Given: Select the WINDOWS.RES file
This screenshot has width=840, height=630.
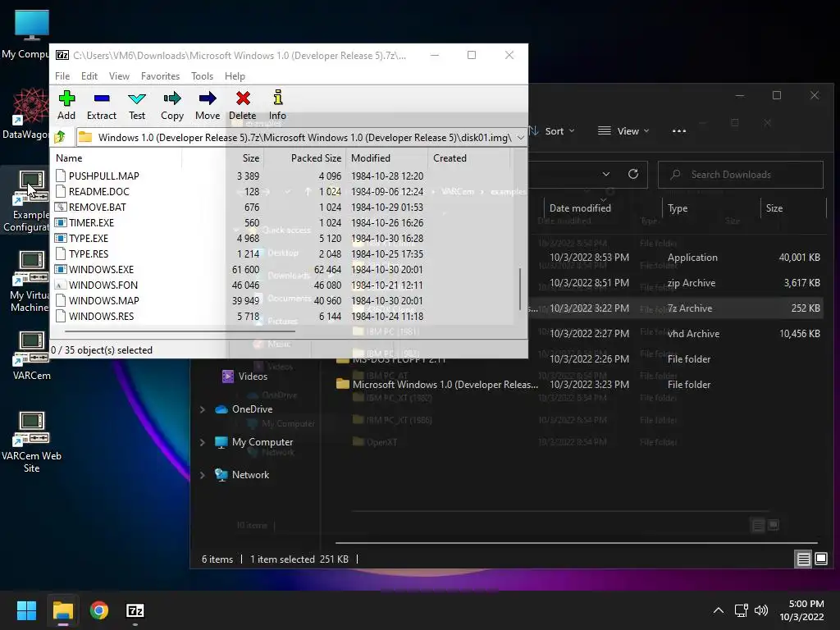Looking at the screenshot, I should pyautogui.click(x=101, y=316).
